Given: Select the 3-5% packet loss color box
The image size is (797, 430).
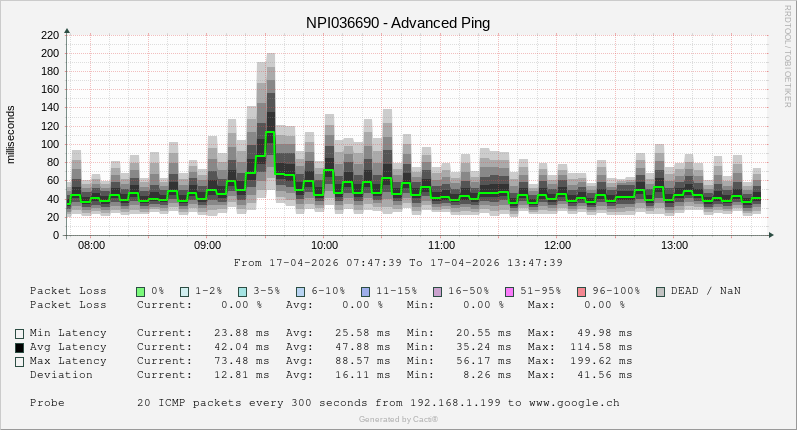Looking at the screenshot, I should 242,291.
